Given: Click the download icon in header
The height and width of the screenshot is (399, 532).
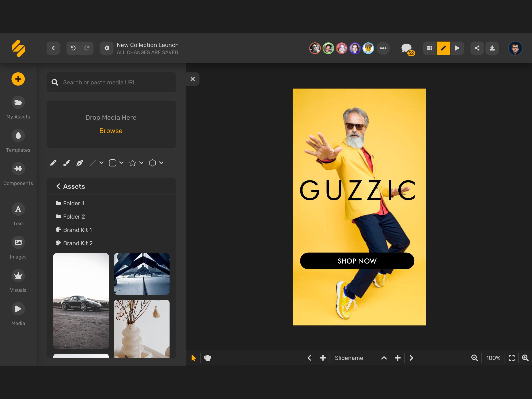Looking at the screenshot, I should (x=492, y=48).
